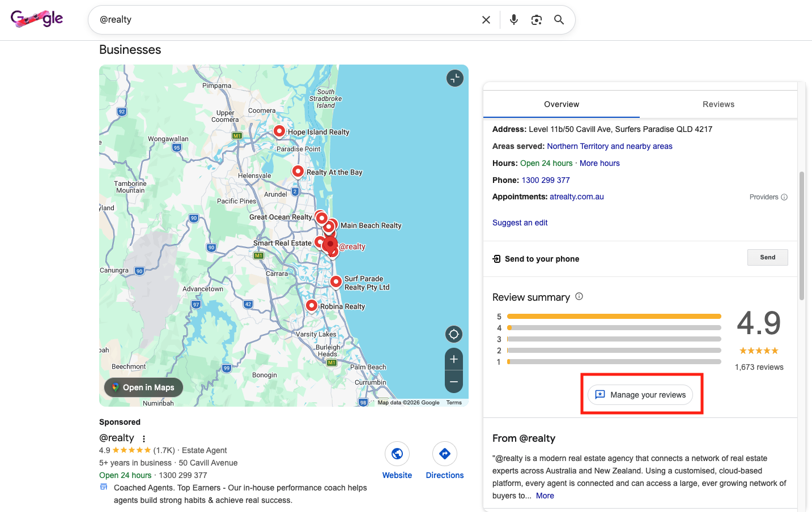Screen dimensions: 812x512
Task: Clear the search query with the X icon
Action: point(486,20)
